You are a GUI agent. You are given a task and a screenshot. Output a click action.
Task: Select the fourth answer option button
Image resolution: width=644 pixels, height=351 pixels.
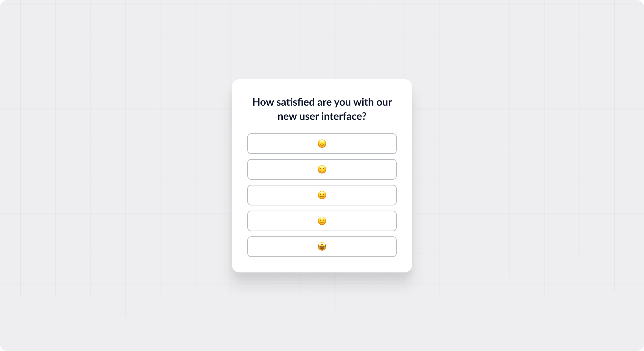click(322, 221)
